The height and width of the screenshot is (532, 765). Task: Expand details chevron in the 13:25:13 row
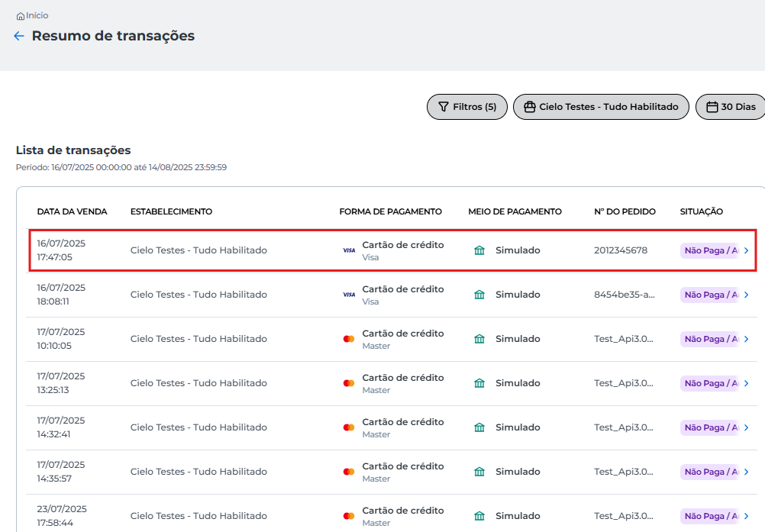pos(747,383)
